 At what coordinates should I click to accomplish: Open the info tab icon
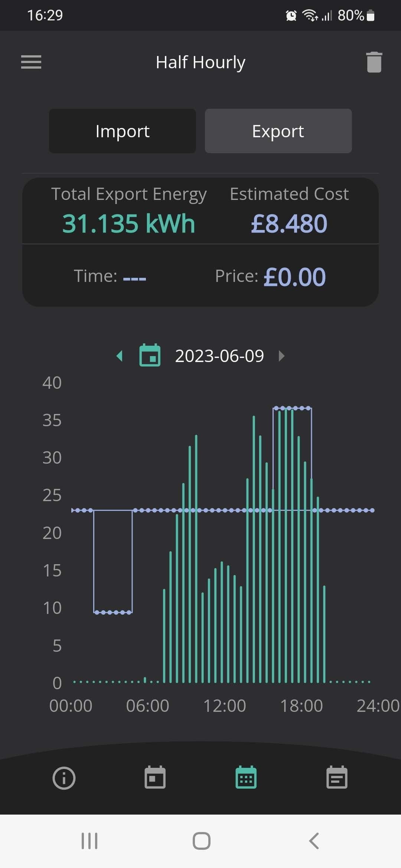64,778
